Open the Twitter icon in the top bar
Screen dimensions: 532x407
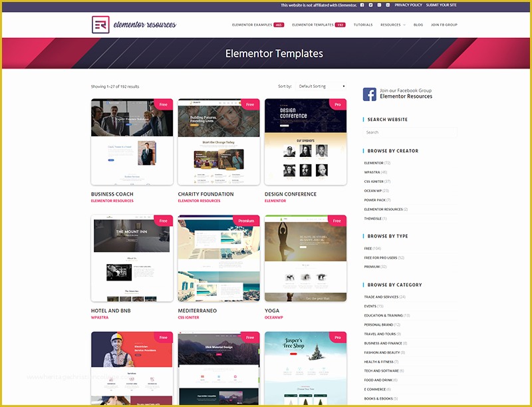(370, 5)
